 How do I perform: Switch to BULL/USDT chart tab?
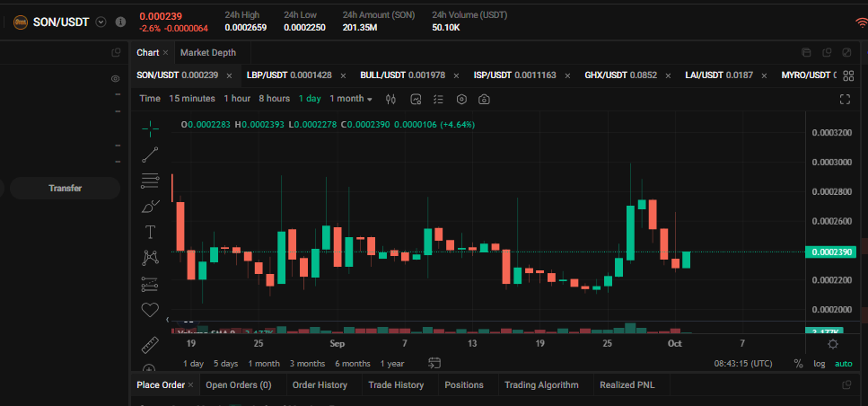(402, 75)
